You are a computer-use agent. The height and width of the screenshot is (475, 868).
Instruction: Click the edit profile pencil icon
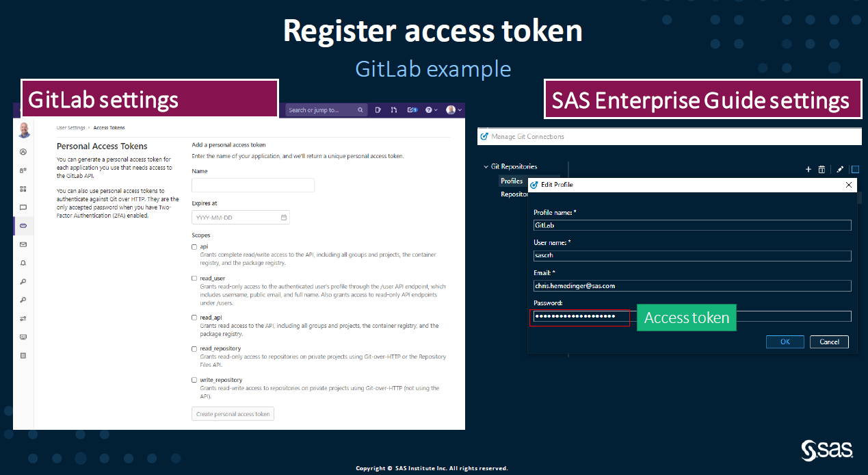click(x=840, y=170)
